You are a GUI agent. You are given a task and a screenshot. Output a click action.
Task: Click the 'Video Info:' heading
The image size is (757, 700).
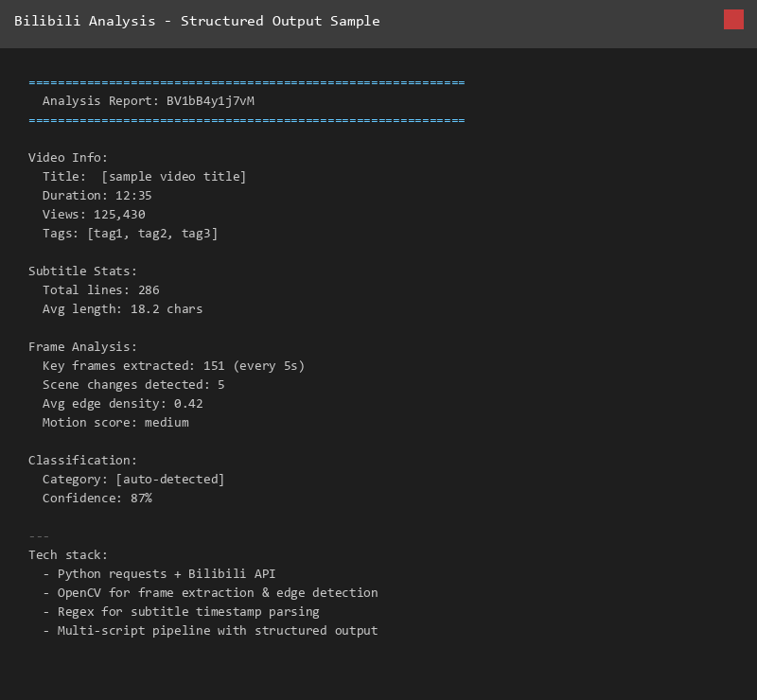click(x=68, y=158)
